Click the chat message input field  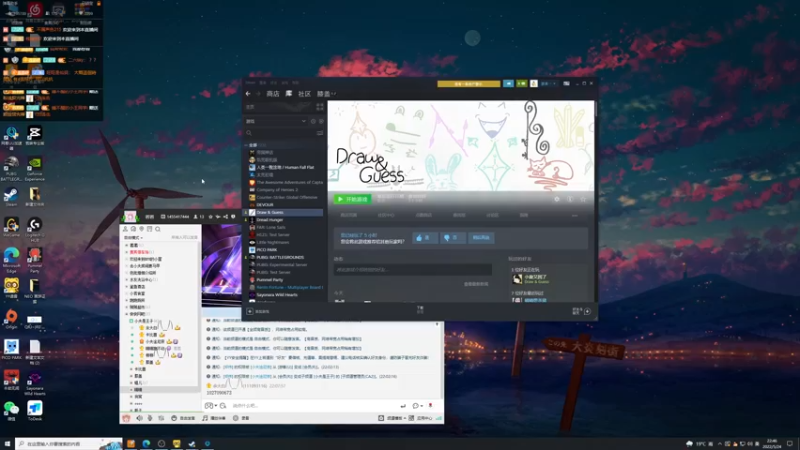tap(314, 406)
